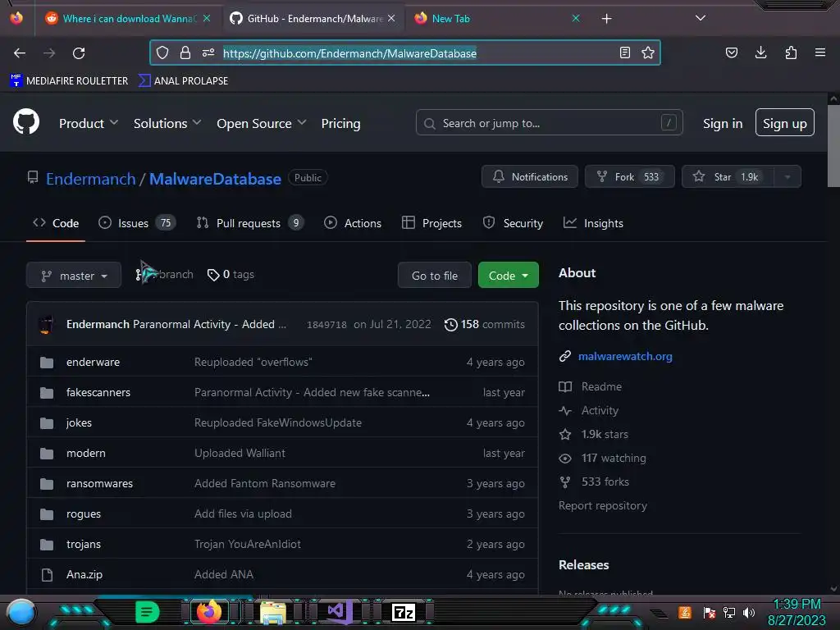Viewport: 840px width, 630px height.
Task: Click the Notifications bell button
Action: [530, 177]
